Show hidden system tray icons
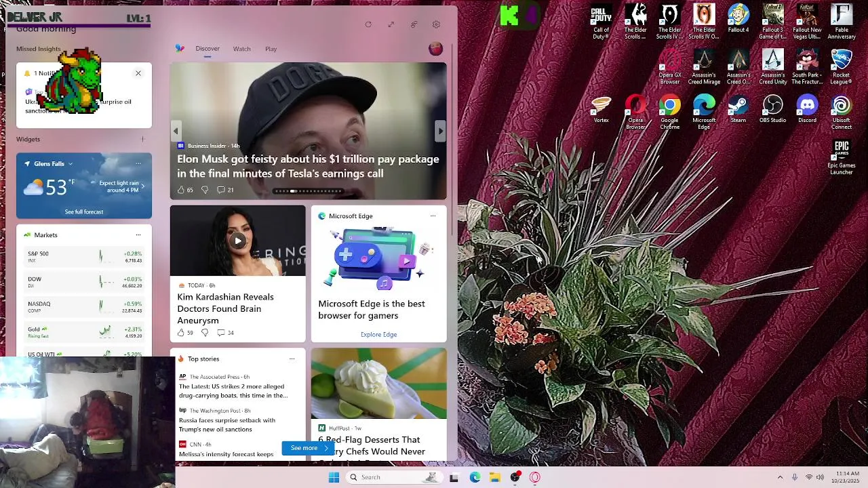 780,477
